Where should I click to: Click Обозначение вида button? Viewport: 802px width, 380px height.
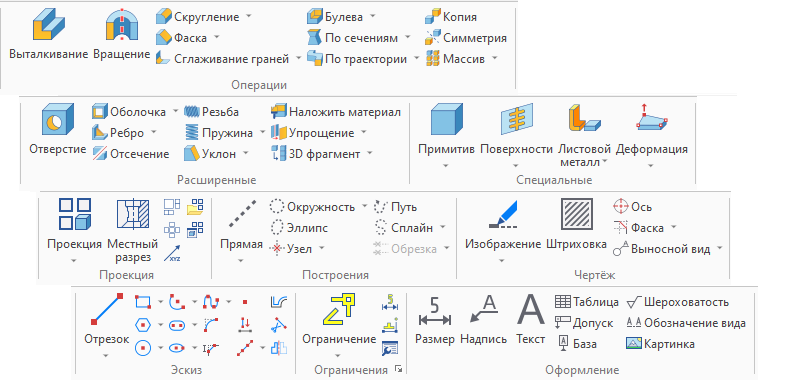pyautogui.click(x=686, y=323)
